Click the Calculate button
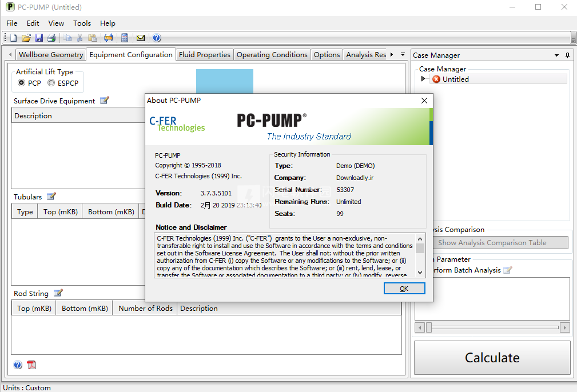The height and width of the screenshot is (392, 577). (x=492, y=358)
